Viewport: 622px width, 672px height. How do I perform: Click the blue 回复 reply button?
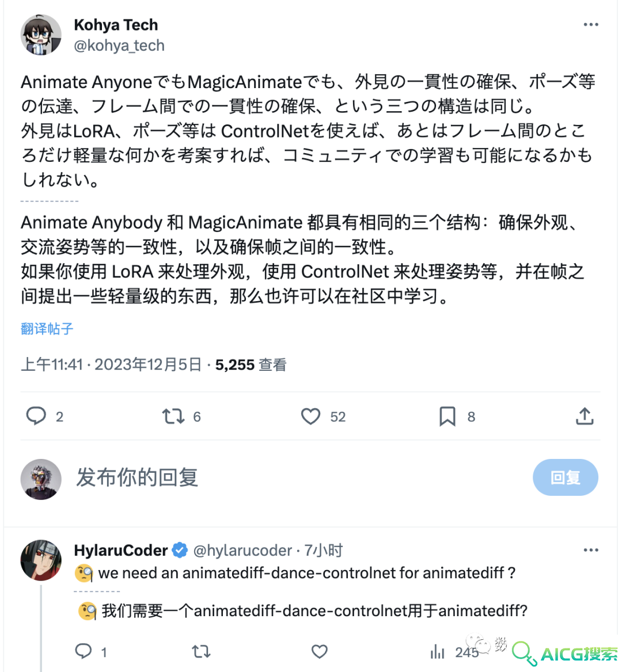566,477
